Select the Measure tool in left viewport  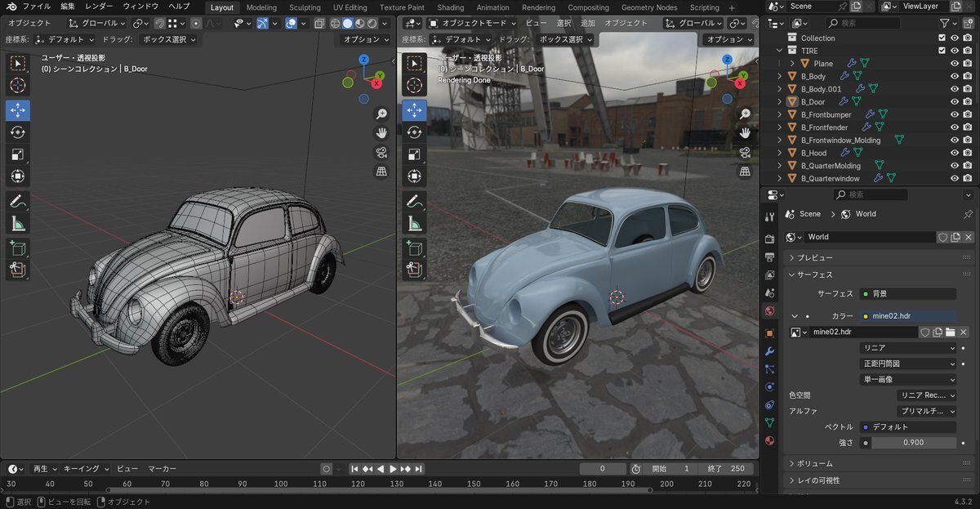[x=18, y=223]
